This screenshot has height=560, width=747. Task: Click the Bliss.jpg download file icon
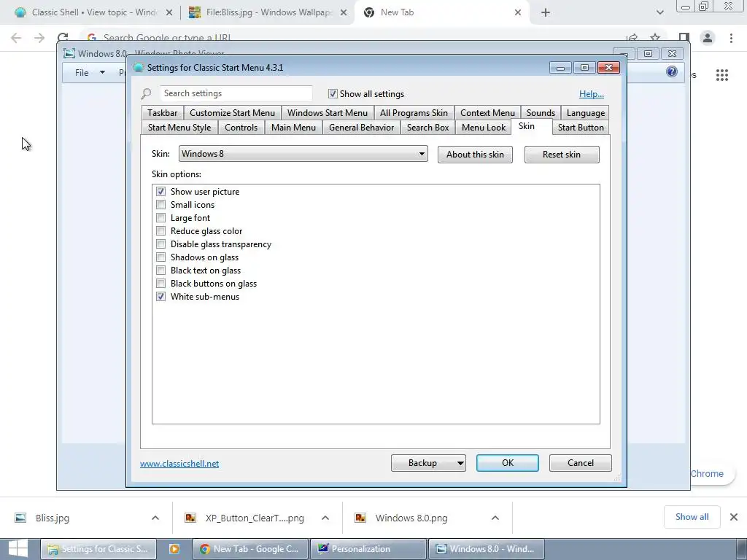(20, 518)
